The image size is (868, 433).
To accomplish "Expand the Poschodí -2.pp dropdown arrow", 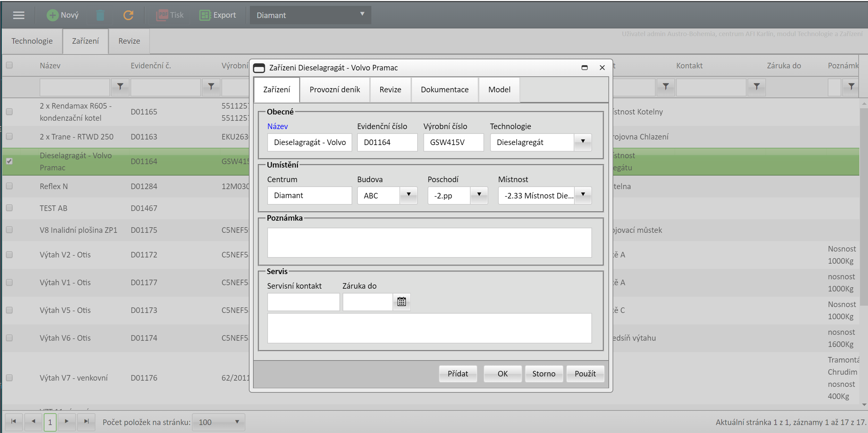I will tap(479, 195).
